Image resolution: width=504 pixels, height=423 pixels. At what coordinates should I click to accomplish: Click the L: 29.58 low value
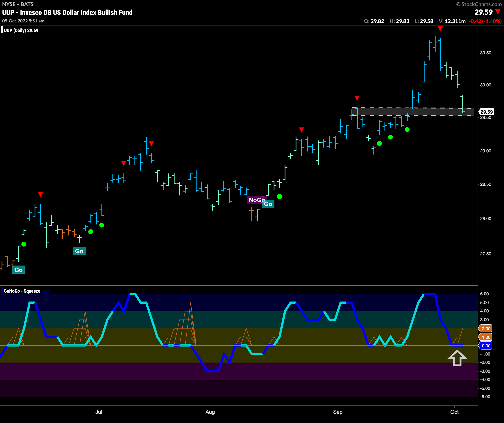coord(424,21)
